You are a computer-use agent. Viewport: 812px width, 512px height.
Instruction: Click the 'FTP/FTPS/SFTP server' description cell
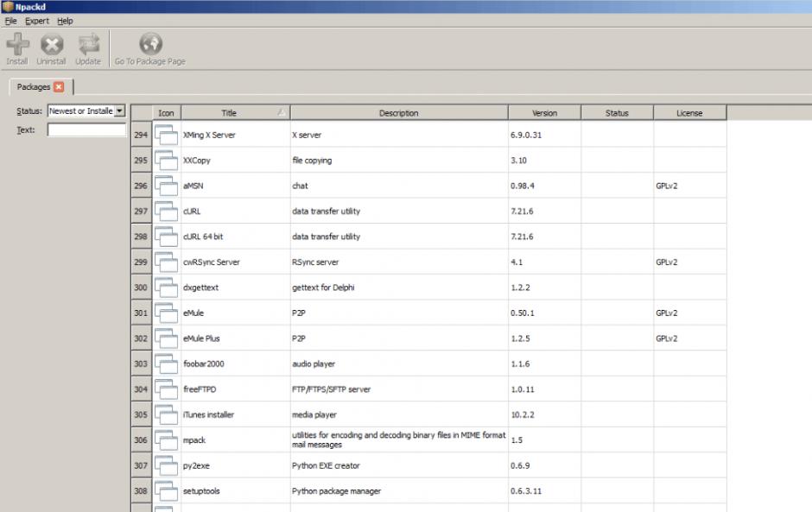point(399,389)
